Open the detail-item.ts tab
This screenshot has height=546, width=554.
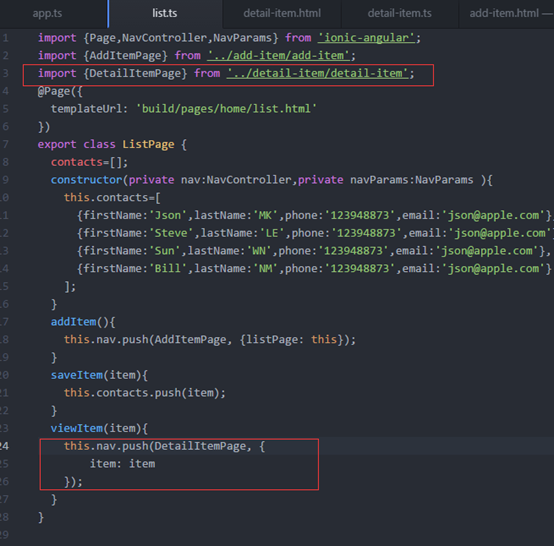click(400, 13)
